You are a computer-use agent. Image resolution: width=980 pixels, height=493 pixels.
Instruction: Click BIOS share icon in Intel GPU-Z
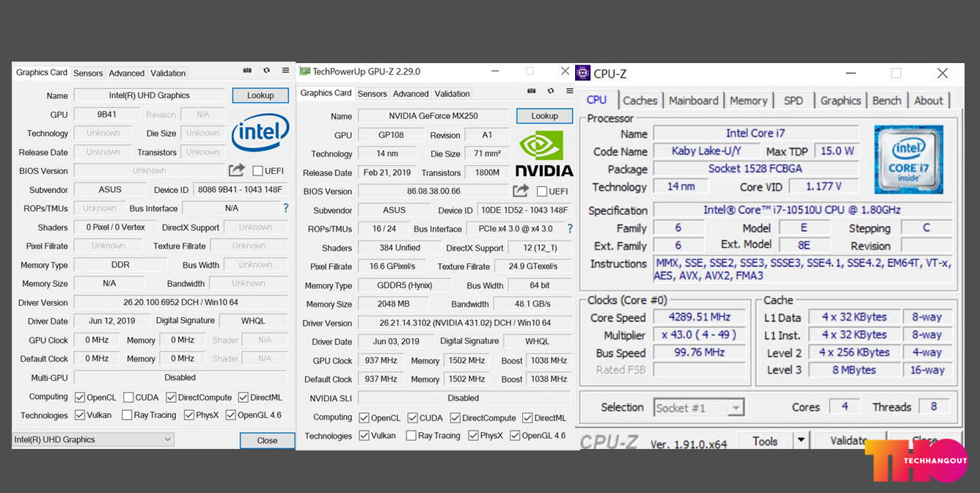pyautogui.click(x=236, y=170)
